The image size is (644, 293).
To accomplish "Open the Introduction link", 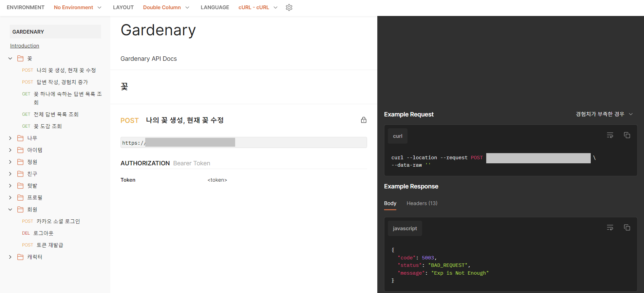I will pos(24,46).
